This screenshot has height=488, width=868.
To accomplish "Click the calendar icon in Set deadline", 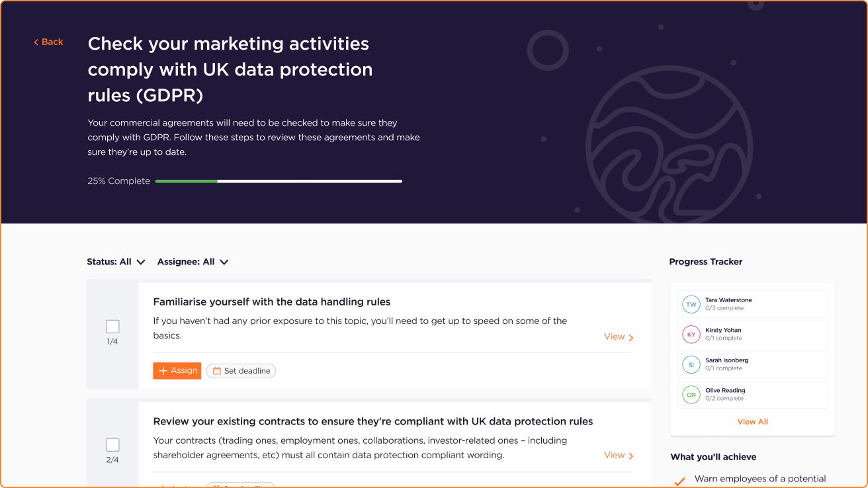I will tap(216, 371).
